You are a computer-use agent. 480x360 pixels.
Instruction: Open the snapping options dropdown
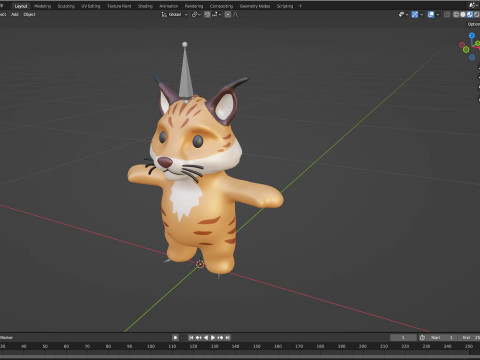[x=217, y=14]
